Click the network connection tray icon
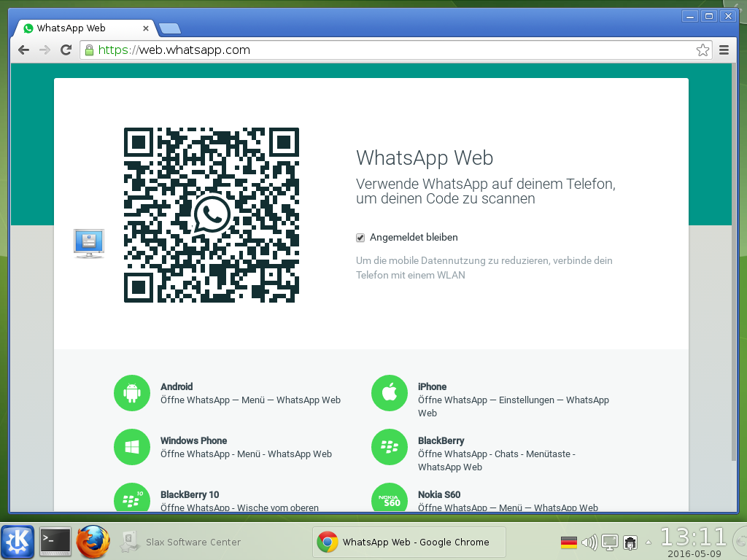This screenshot has width=747, height=560. 630,542
